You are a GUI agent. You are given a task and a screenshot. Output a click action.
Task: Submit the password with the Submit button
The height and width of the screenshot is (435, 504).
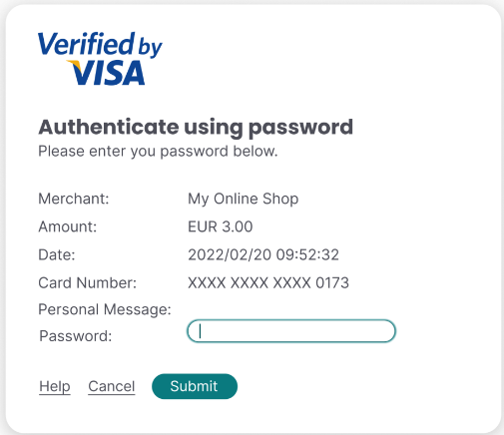(x=195, y=386)
